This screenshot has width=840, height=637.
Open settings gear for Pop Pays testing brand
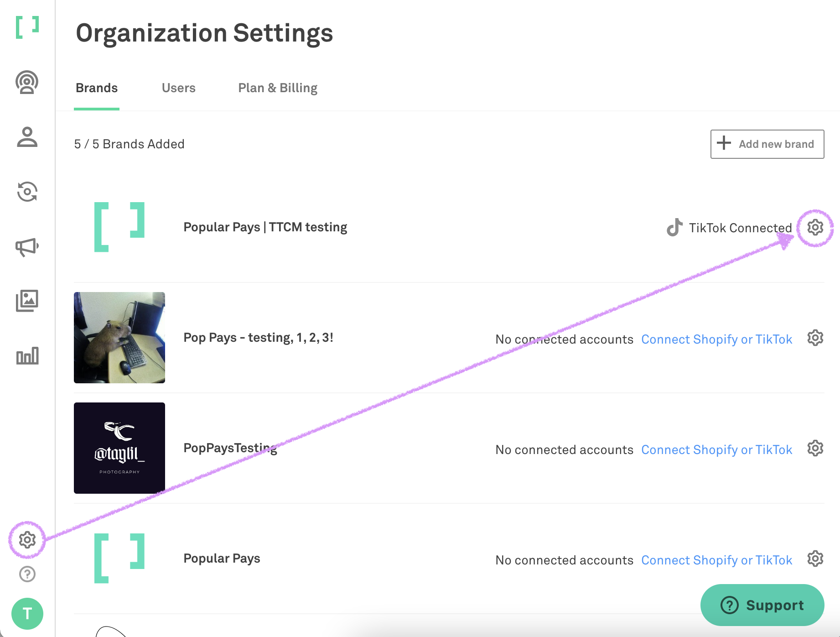click(x=815, y=338)
